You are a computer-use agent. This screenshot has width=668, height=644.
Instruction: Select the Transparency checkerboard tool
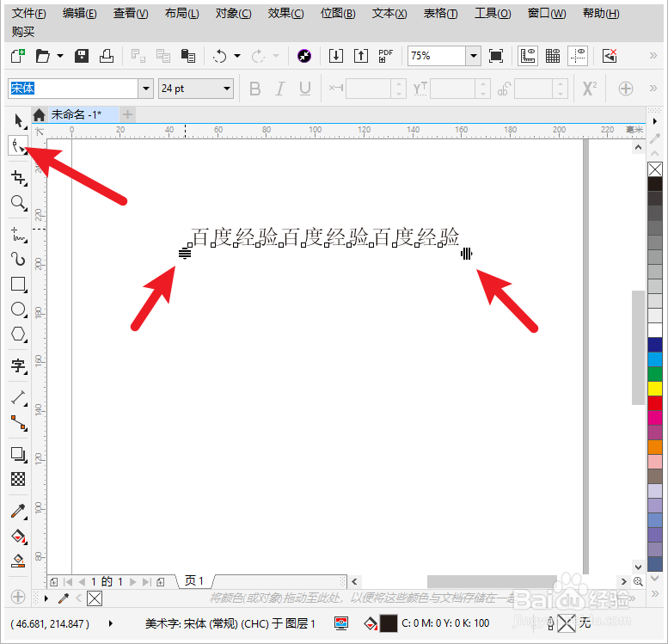18,479
